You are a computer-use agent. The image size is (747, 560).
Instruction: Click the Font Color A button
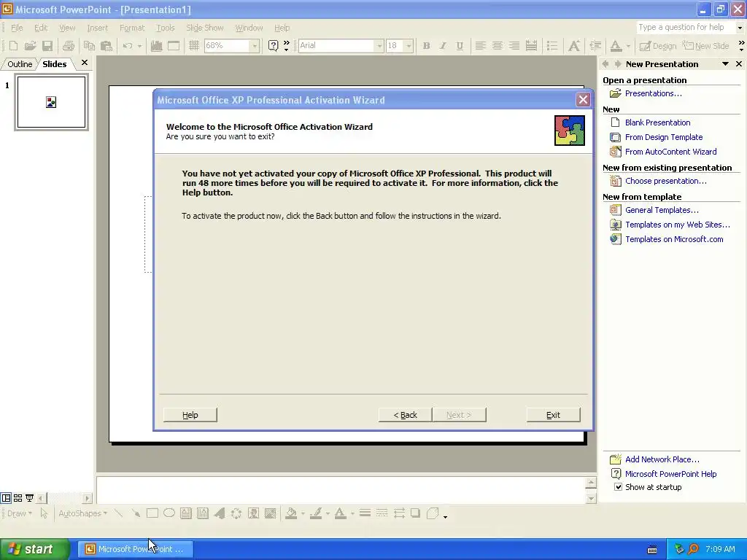click(x=340, y=513)
